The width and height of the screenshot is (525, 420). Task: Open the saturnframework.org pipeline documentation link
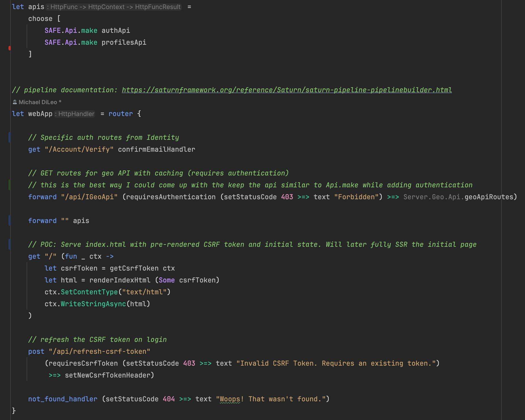coord(287,90)
